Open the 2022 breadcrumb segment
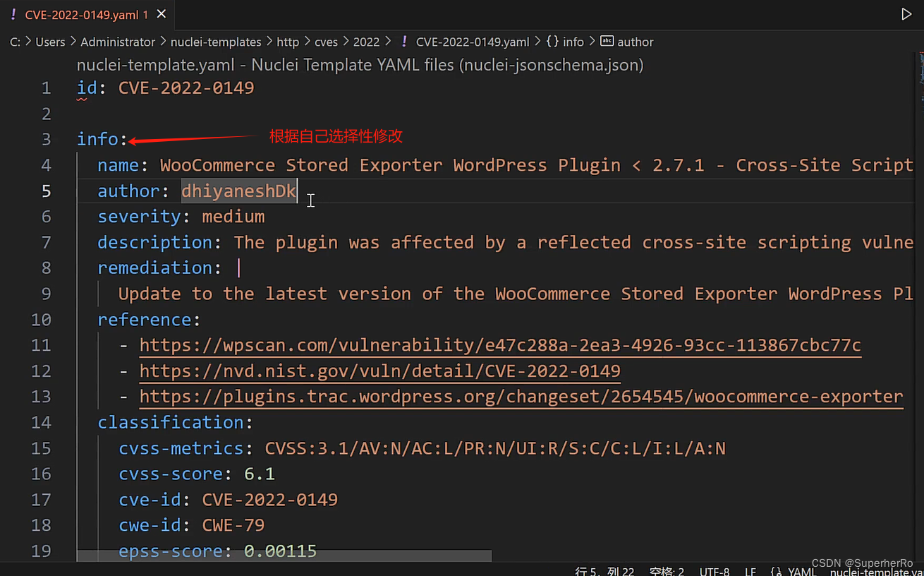 click(366, 42)
